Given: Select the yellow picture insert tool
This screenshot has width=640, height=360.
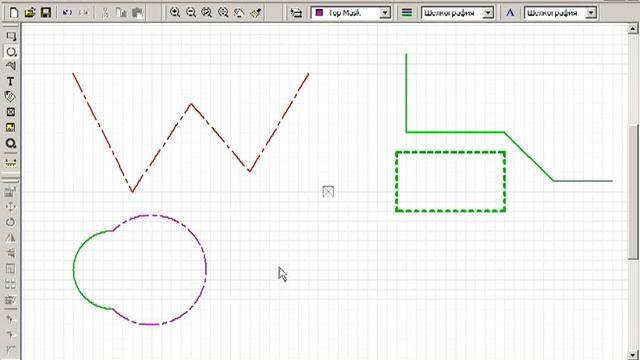Looking at the screenshot, I should [x=11, y=128].
